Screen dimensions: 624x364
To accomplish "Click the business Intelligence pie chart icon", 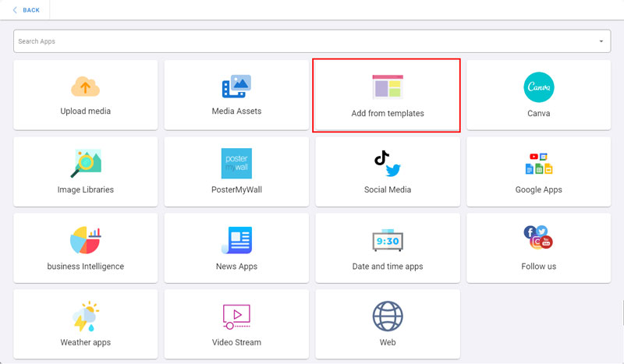I will (85, 240).
